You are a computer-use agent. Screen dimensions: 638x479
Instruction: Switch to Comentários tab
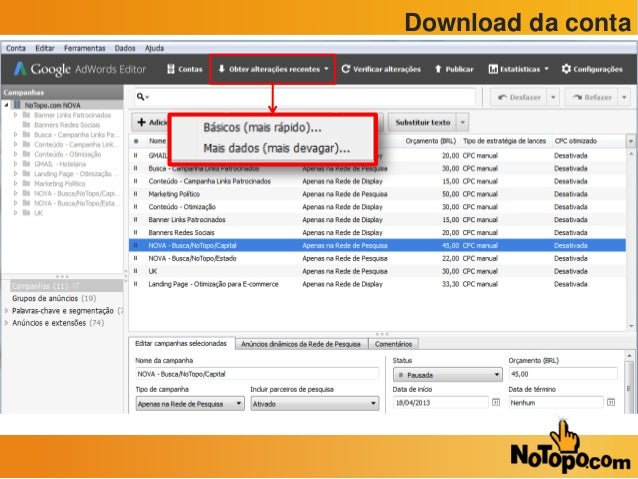[393, 344]
